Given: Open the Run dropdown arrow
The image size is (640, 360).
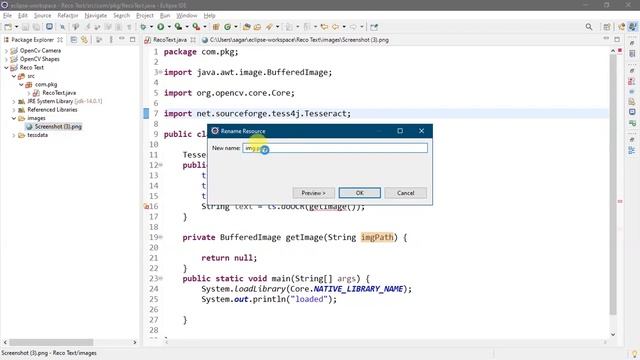Looking at the screenshot, I should [169, 27].
